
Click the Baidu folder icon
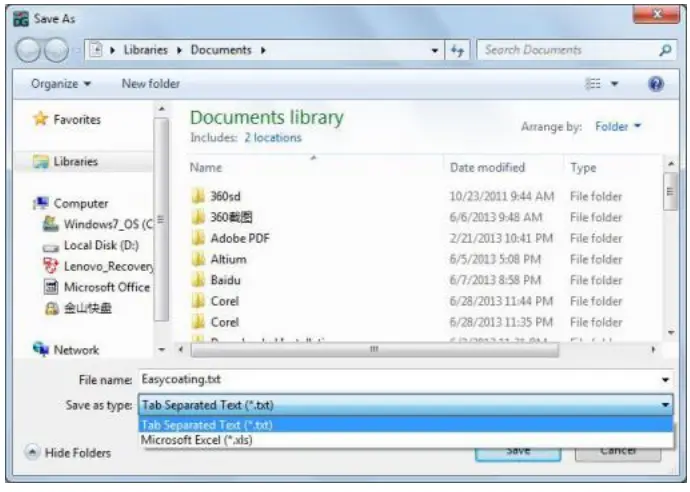(x=198, y=280)
